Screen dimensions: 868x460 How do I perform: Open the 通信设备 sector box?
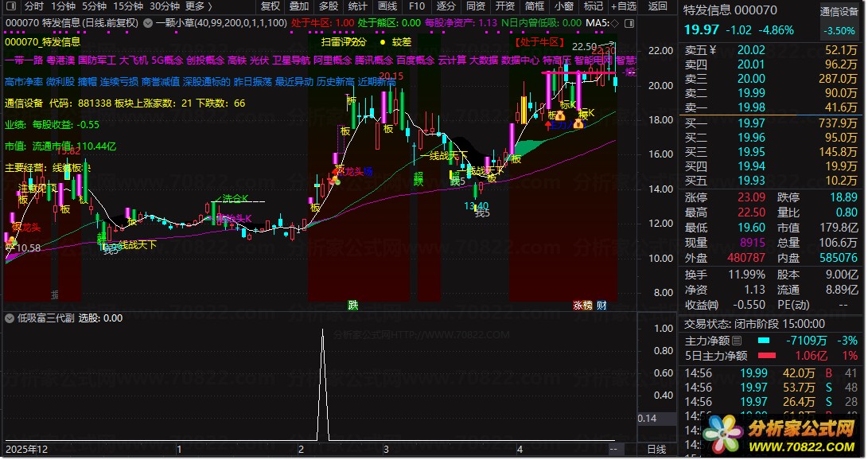point(839,21)
